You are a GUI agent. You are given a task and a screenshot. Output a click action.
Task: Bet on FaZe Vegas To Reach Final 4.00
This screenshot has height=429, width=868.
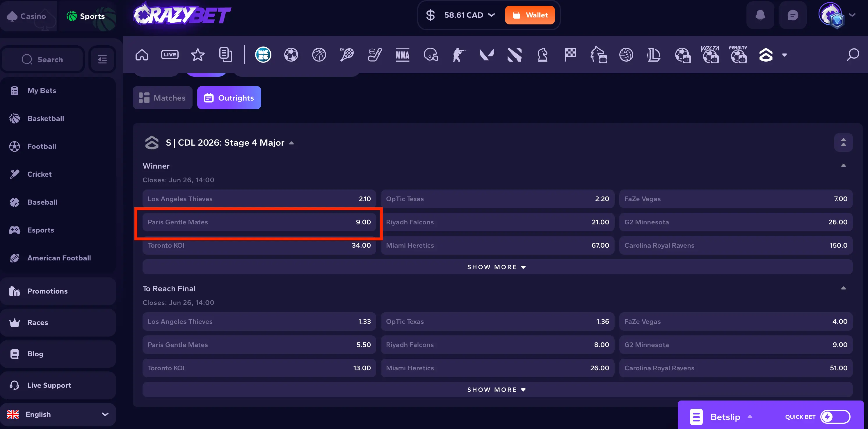coord(736,321)
